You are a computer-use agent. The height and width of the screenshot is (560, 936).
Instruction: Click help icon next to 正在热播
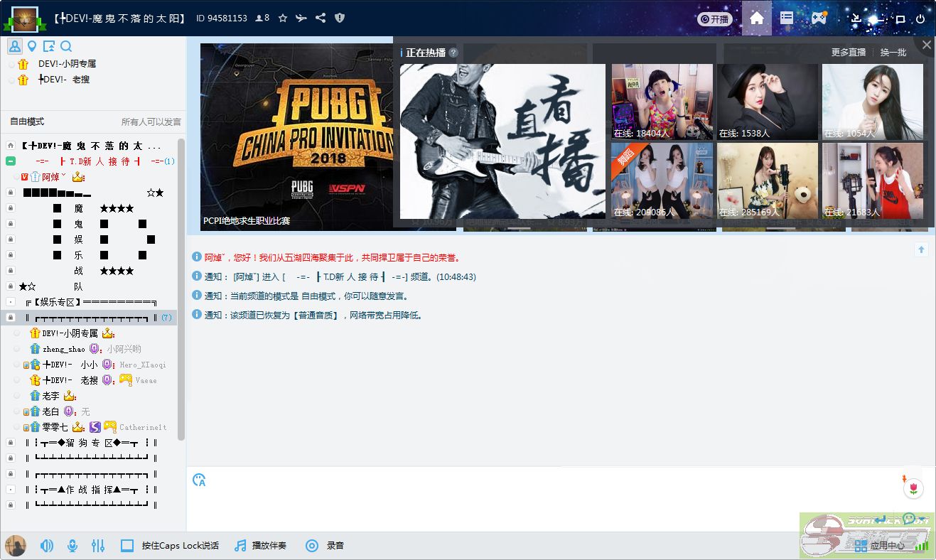pyautogui.click(x=453, y=53)
